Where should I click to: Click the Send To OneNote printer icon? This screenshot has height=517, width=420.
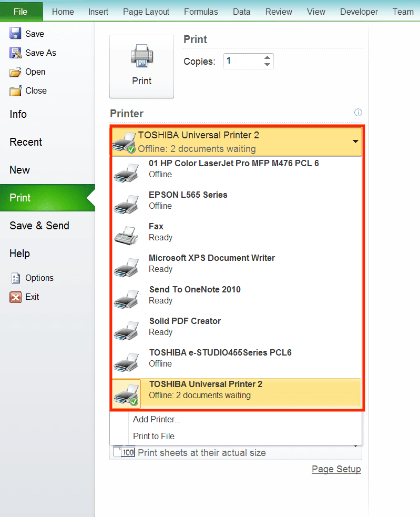click(126, 299)
